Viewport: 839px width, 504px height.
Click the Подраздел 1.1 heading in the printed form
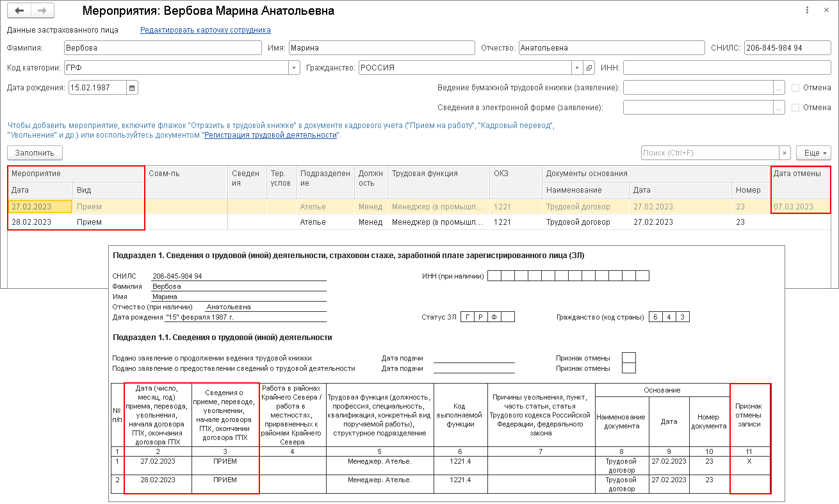pos(222,337)
